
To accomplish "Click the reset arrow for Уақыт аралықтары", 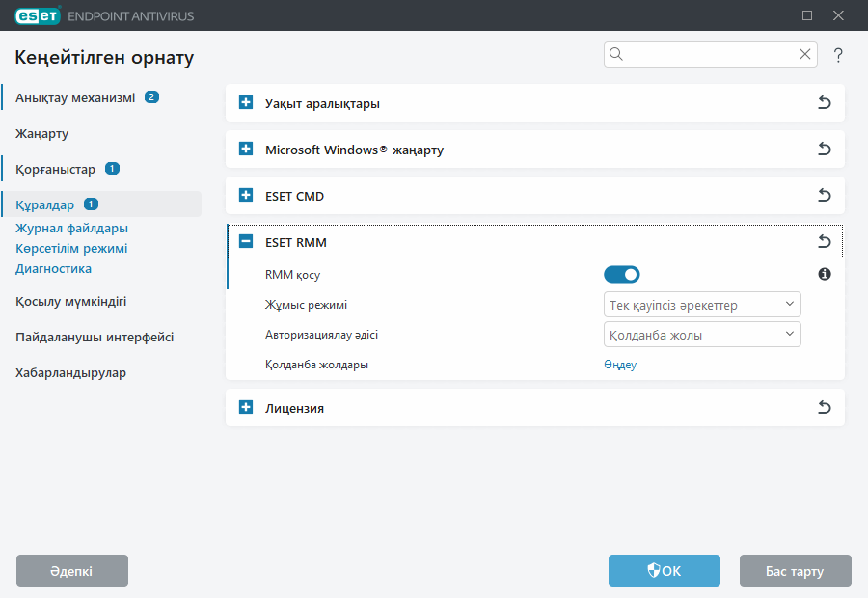I will point(824,103).
